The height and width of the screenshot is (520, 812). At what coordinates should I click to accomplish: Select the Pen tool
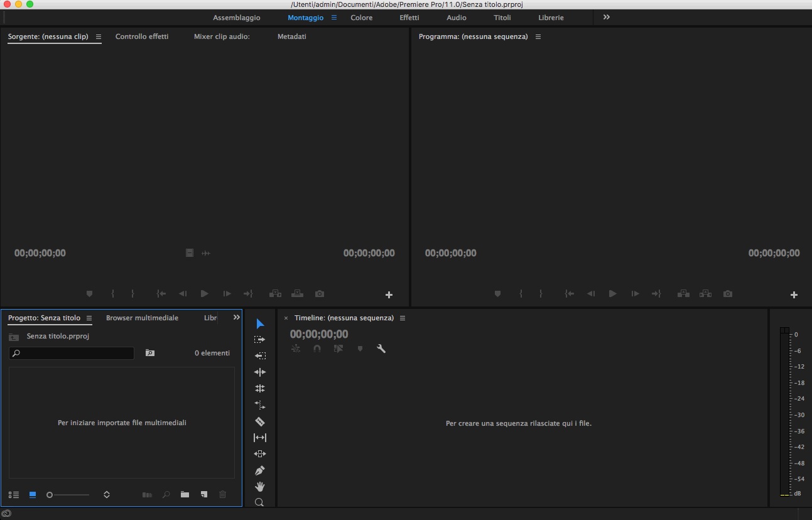[260, 470]
